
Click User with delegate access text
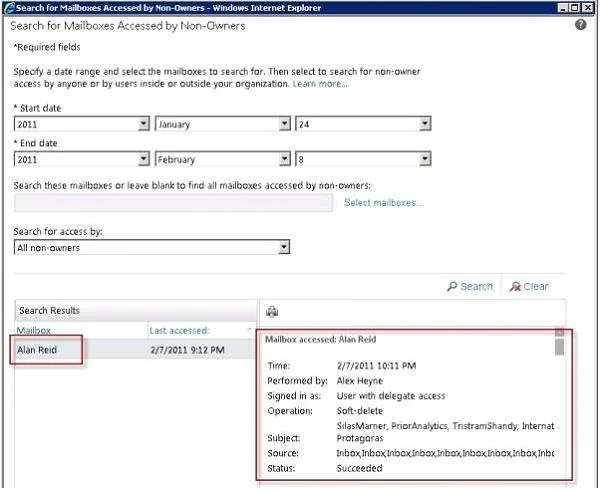point(391,396)
